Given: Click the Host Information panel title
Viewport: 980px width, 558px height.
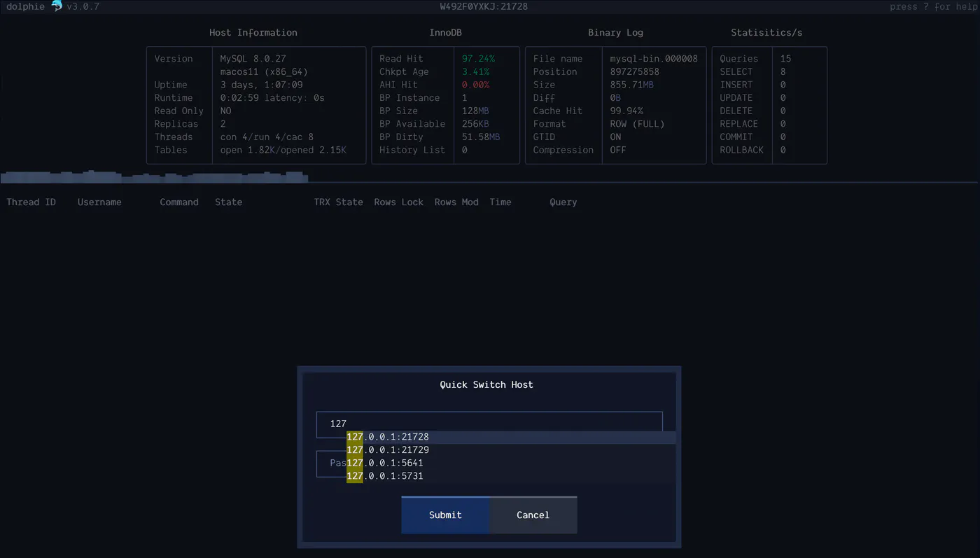Looking at the screenshot, I should click(x=253, y=33).
